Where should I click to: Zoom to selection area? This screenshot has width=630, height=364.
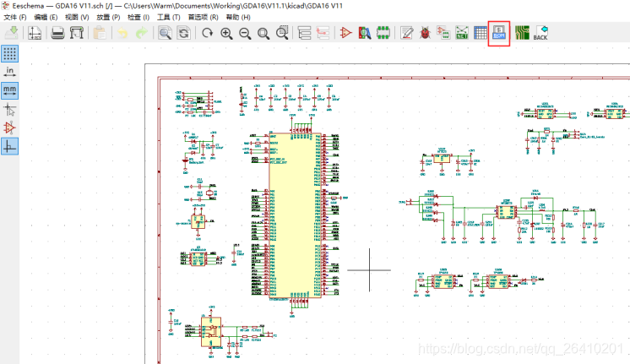282,33
